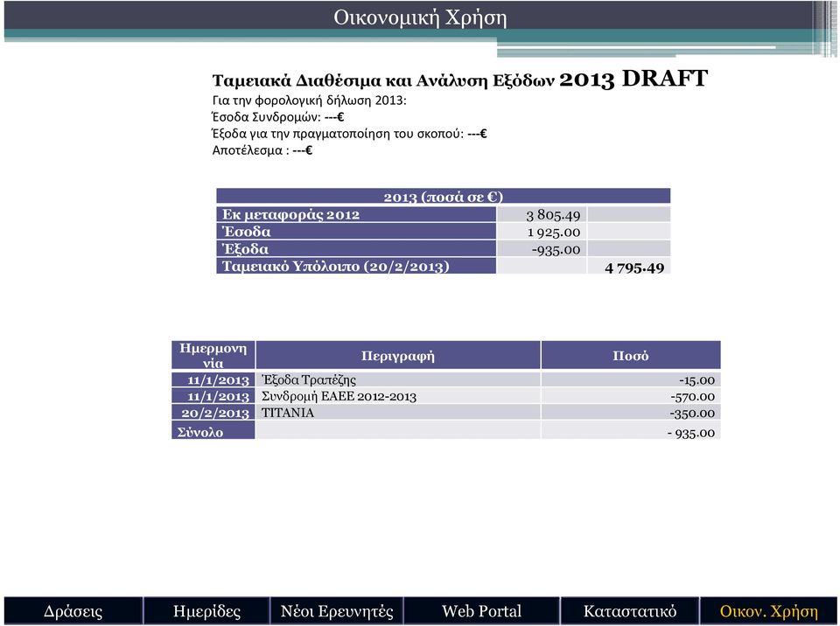The image size is (840, 626).
Task: Click the -935.00 expenses value in summary table
Action: (x=542, y=248)
